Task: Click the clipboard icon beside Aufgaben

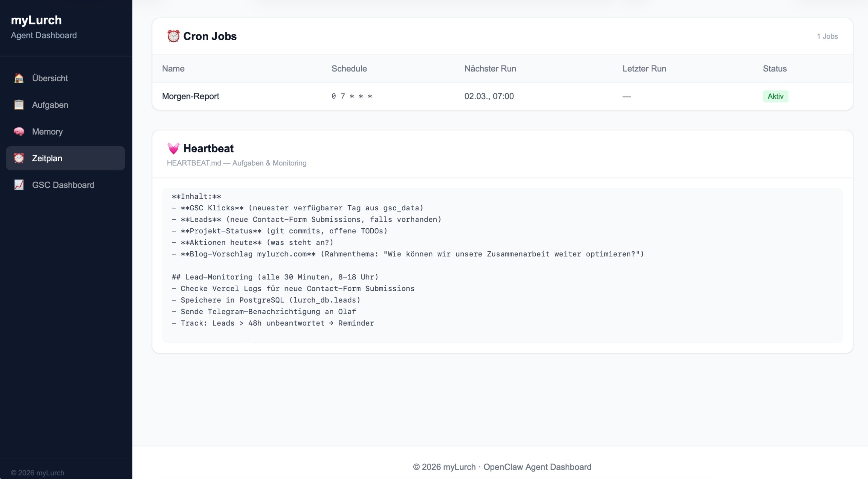Action: pyautogui.click(x=19, y=105)
